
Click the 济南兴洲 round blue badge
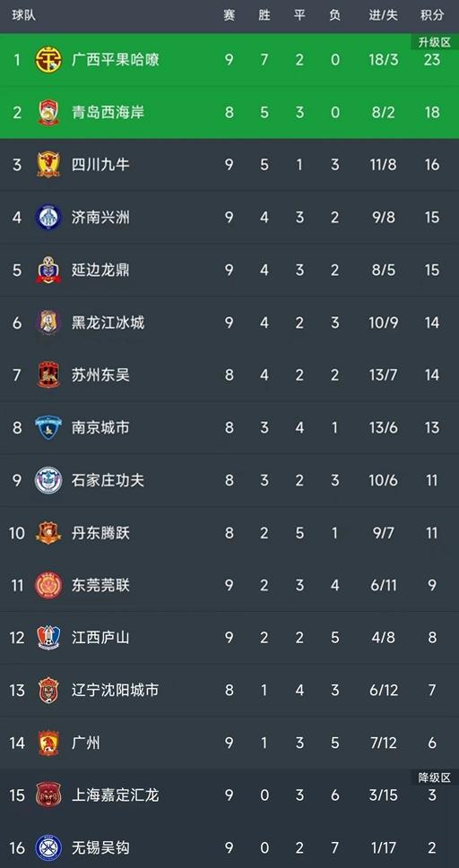tap(48, 218)
